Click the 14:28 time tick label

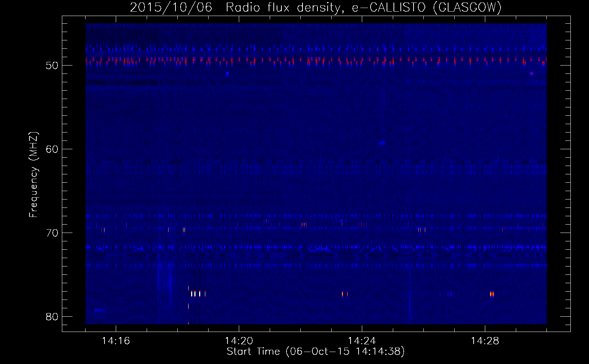tap(485, 341)
